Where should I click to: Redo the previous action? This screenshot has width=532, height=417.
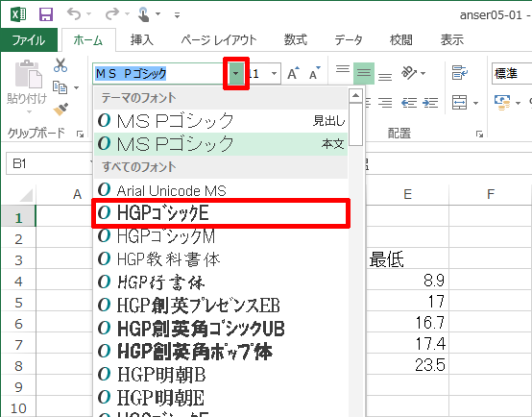112,14
